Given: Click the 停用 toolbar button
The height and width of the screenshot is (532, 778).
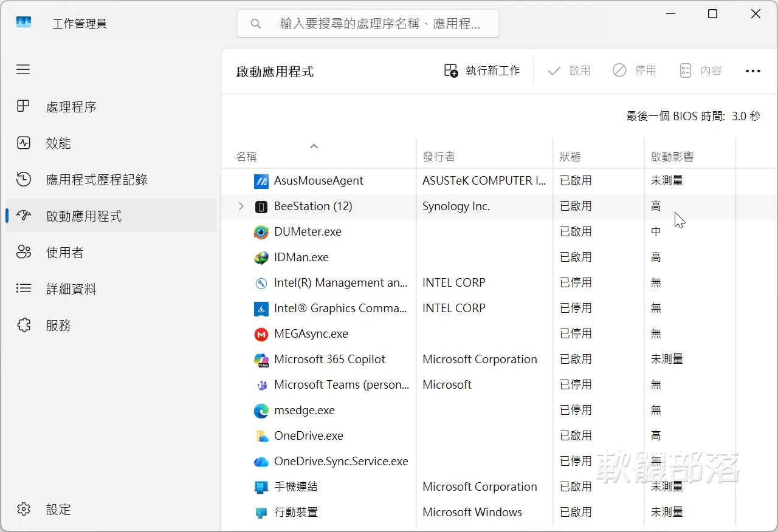Looking at the screenshot, I should click(635, 71).
